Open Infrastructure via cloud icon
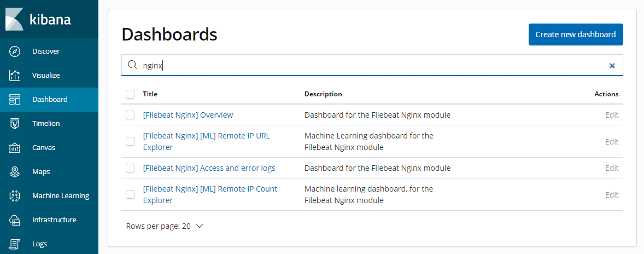 pyautogui.click(x=15, y=220)
